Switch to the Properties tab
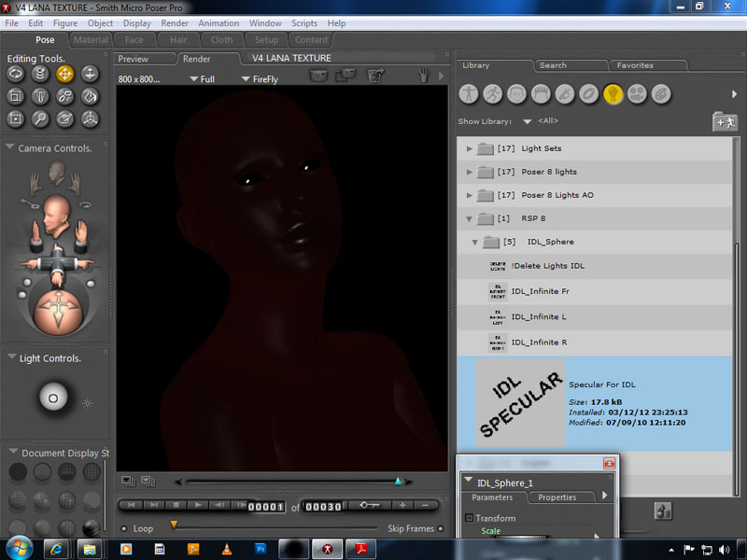The image size is (747, 560). 561,497
